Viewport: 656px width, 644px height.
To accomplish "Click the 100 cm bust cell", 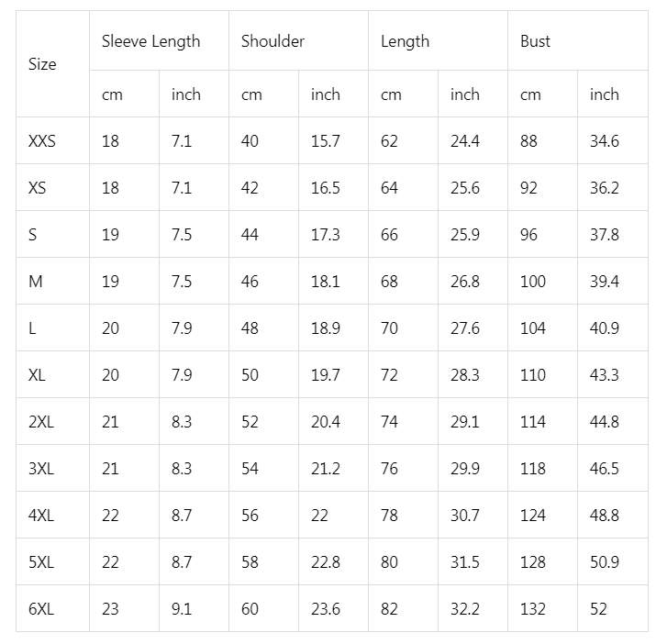I will coord(532,282).
